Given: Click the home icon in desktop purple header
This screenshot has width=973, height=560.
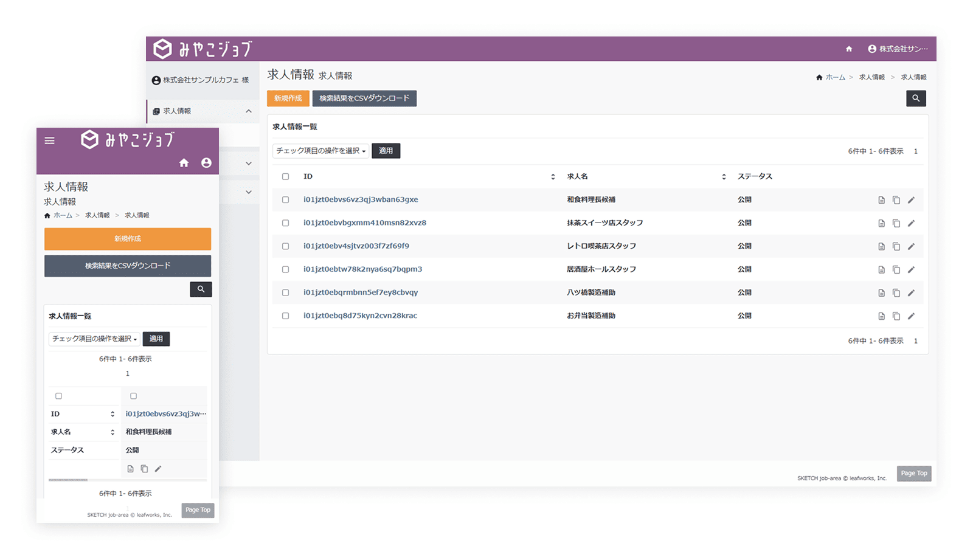Looking at the screenshot, I should click(x=849, y=49).
